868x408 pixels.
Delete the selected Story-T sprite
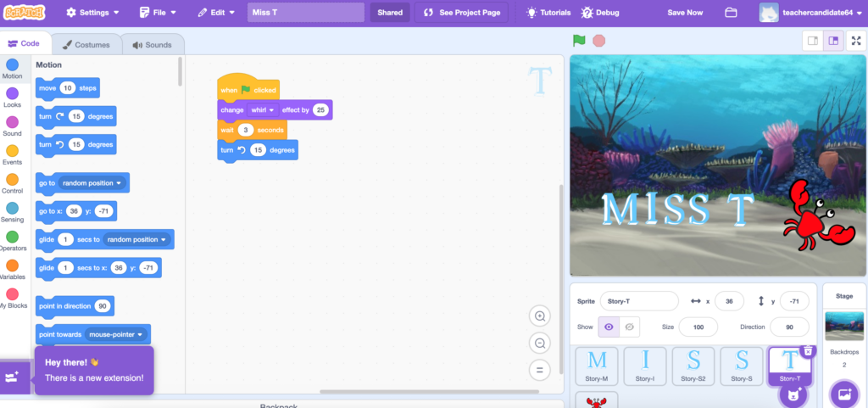pyautogui.click(x=808, y=350)
